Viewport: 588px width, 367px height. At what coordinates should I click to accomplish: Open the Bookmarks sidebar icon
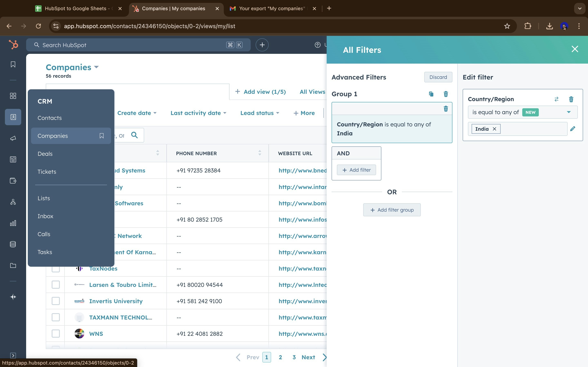click(13, 64)
